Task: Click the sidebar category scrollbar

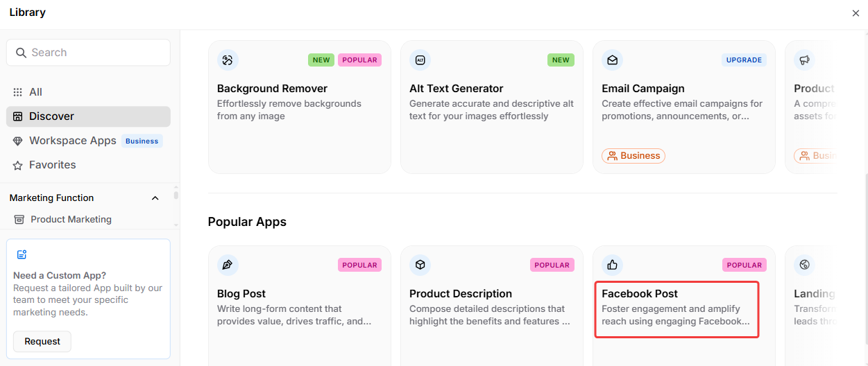Action: 176,196
